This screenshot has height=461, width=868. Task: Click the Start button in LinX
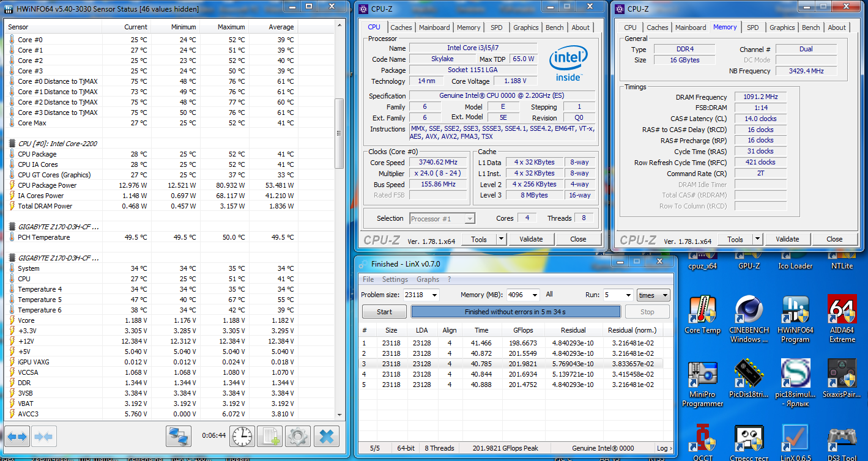(x=384, y=312)
